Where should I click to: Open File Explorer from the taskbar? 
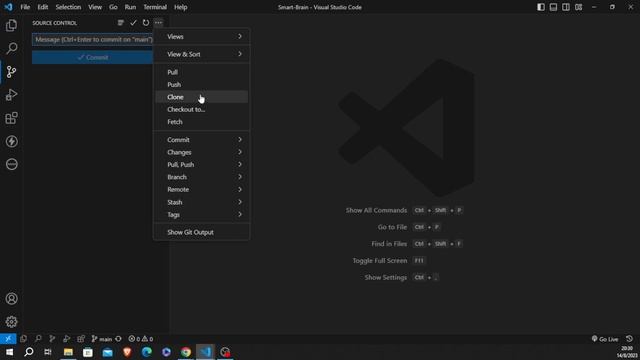(x=68, y=352)
